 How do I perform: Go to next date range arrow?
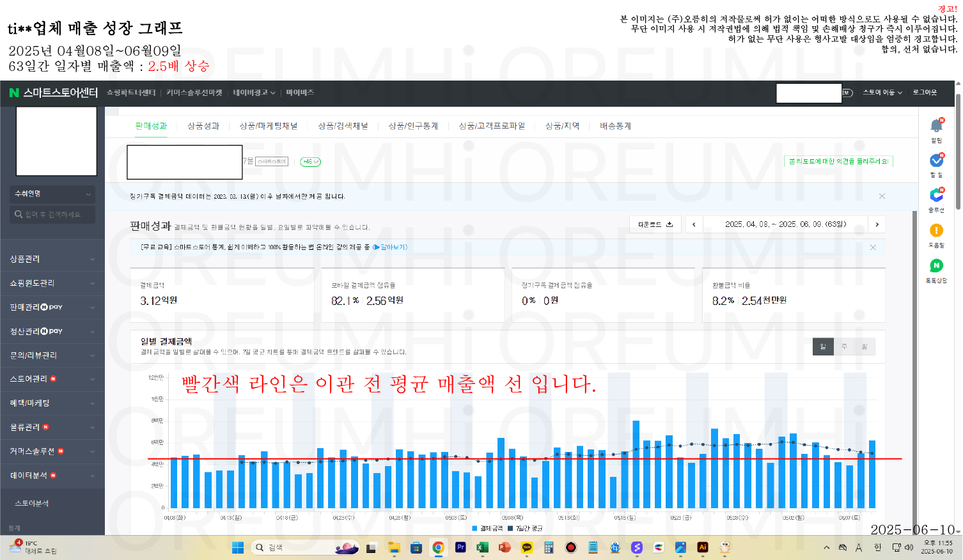(x=877, y=224)
